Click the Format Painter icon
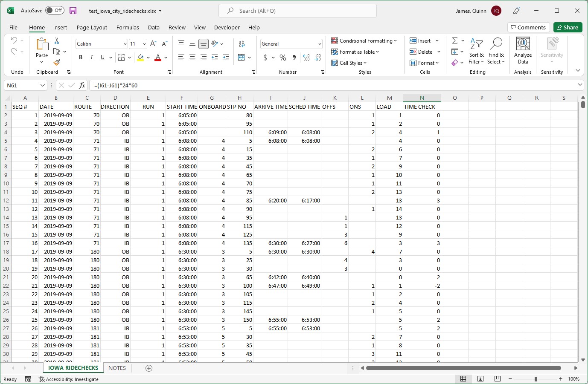This screenshot has width=588, height=384. click(55, 63)
